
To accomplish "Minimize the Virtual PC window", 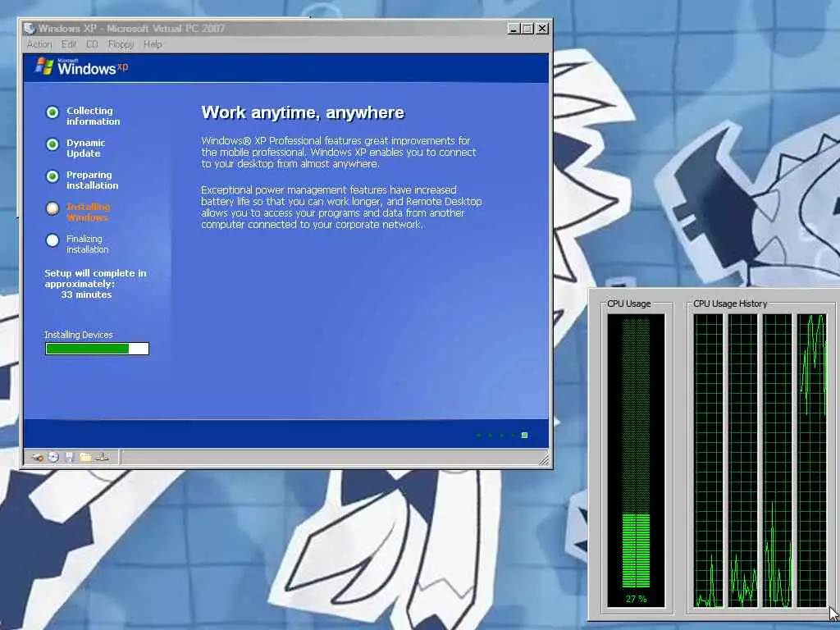I will pyautogui.click(x=514, y=29).
